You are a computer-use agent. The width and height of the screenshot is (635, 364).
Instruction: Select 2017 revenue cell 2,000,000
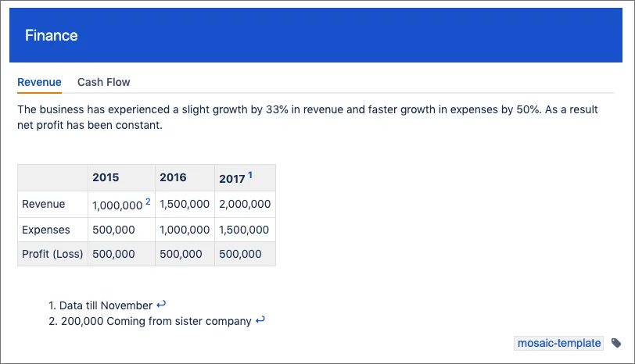245,204
